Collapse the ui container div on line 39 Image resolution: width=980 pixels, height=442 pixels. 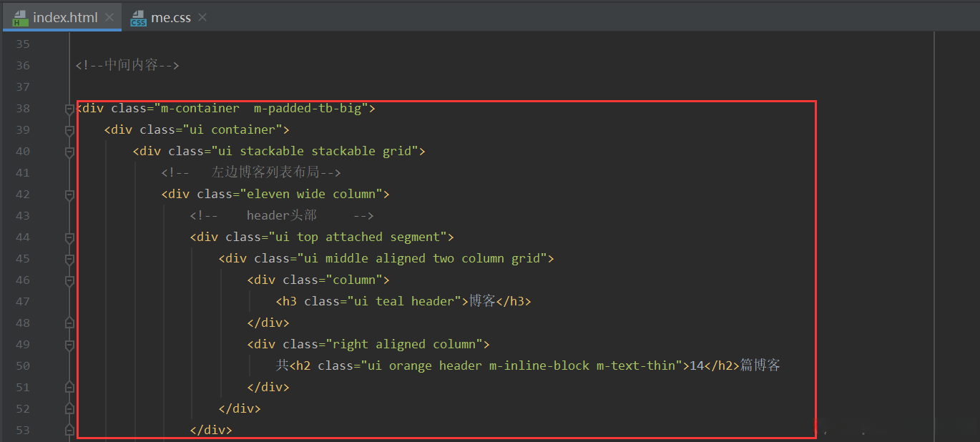point(69,130)
